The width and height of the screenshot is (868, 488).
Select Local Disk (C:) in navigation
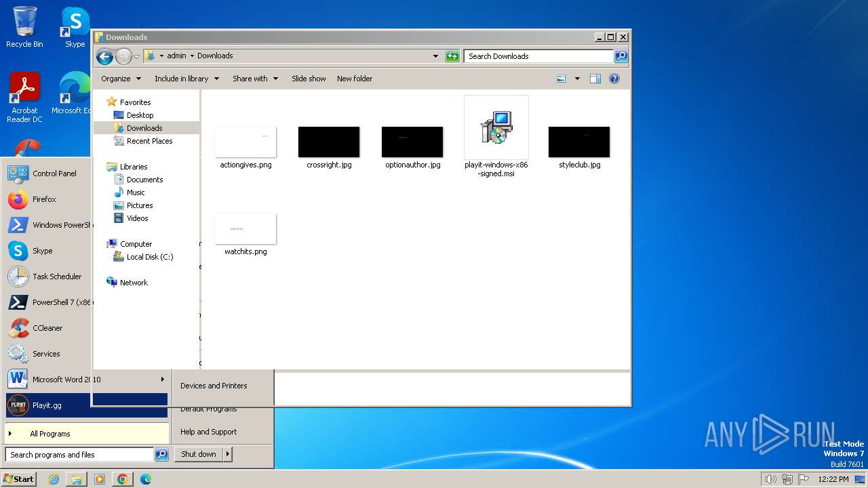(x=149, y=257)
